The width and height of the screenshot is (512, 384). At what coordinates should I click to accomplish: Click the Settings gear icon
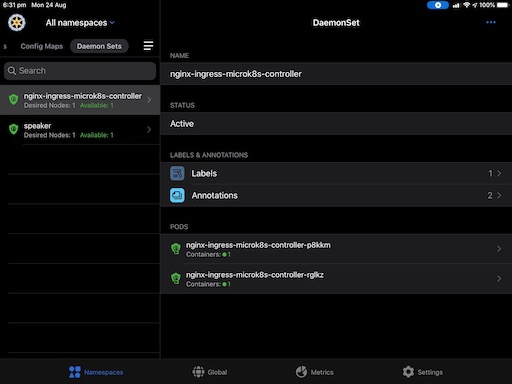pos(408,372)
